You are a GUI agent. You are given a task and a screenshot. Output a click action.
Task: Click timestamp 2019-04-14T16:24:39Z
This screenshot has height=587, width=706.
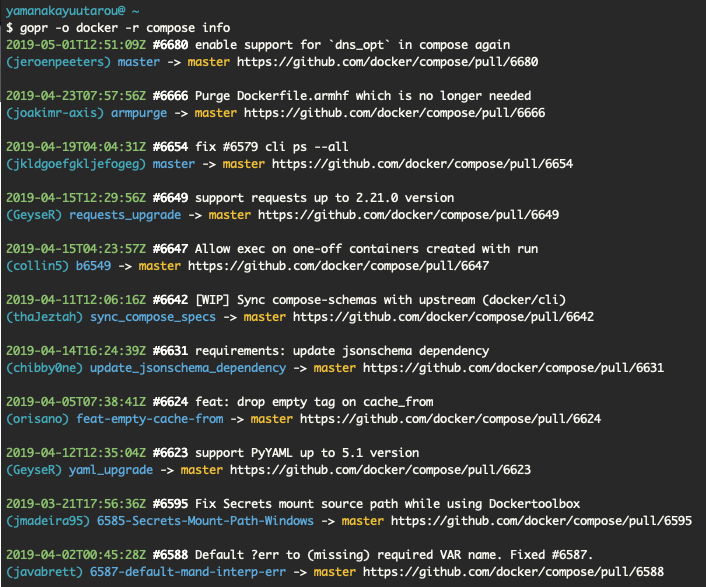76,351
